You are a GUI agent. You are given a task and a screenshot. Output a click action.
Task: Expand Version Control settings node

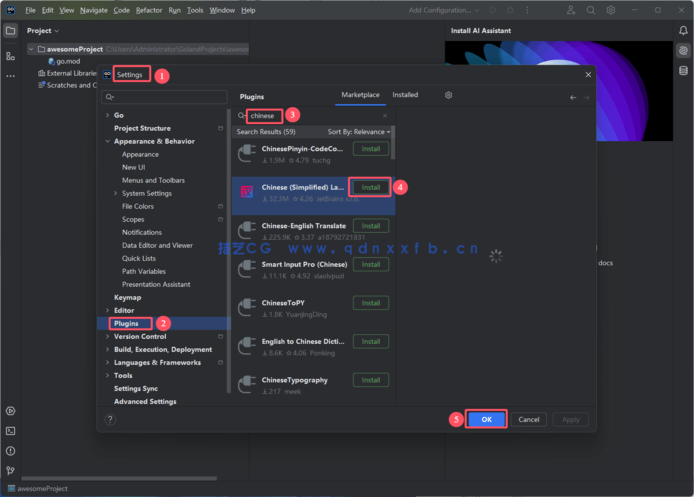point(106,337)
